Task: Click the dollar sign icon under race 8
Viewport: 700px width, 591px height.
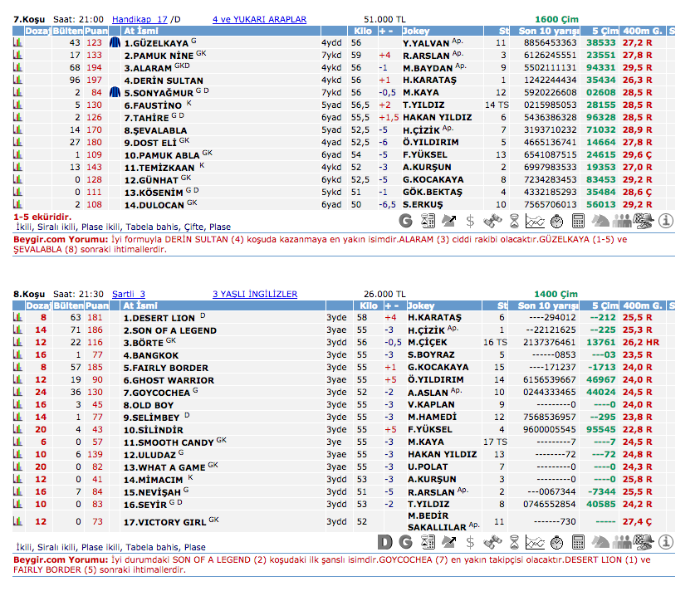Action: click(x=471, y=543)
